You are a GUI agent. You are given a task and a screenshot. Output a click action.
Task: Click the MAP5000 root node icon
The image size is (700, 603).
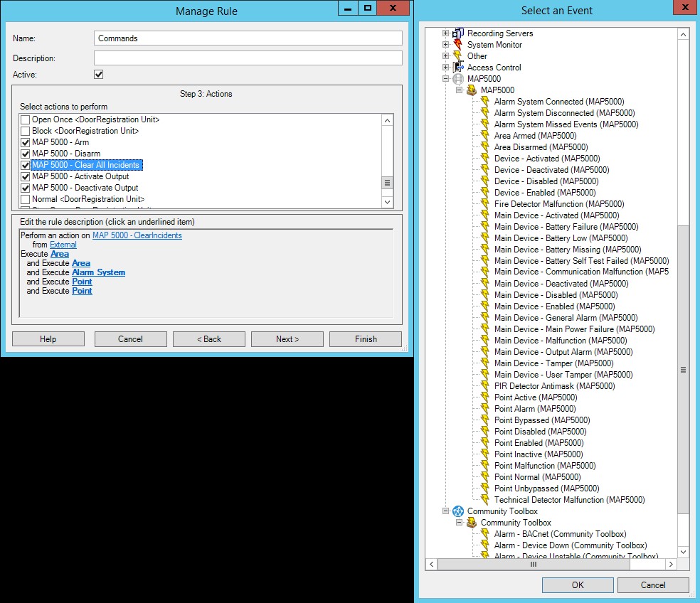[x=458, y=79]
